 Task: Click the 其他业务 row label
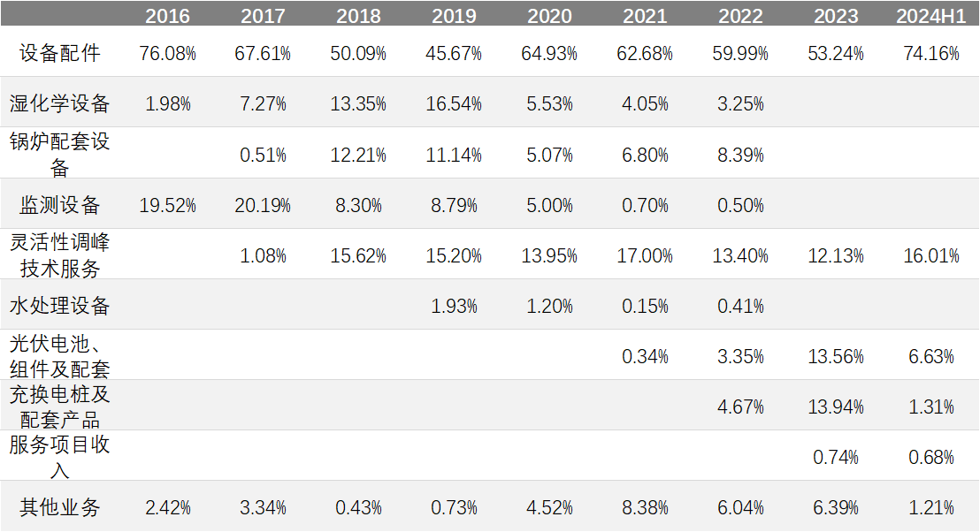60,507
